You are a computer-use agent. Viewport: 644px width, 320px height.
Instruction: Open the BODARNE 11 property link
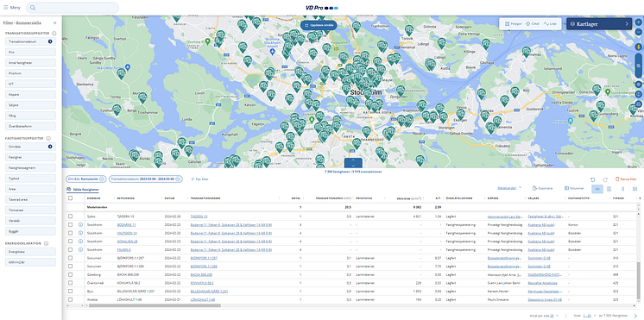(x=126, y=225)
